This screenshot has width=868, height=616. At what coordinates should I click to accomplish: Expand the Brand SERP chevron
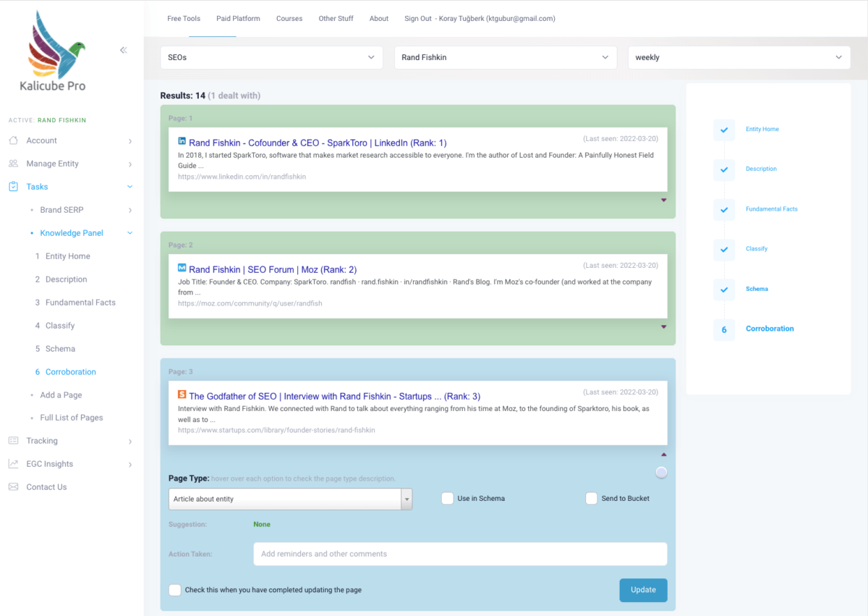tap(130, 210)
